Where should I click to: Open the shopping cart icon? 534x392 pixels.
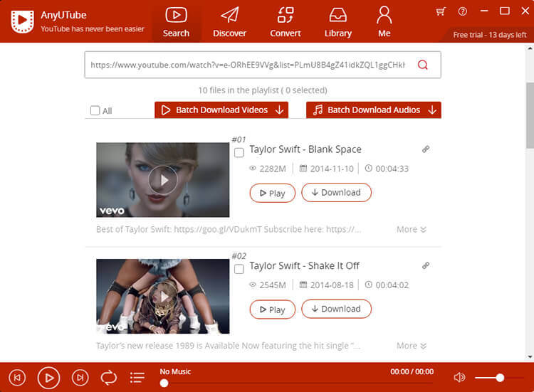[x=441, y=11]
